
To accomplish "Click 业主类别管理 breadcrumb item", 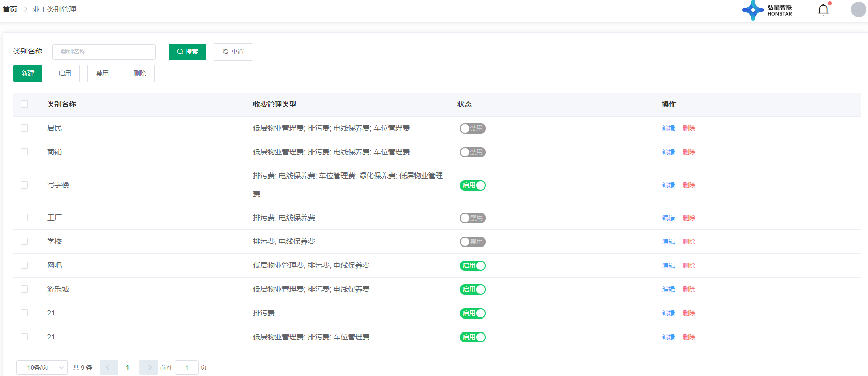I will [54, 10].
